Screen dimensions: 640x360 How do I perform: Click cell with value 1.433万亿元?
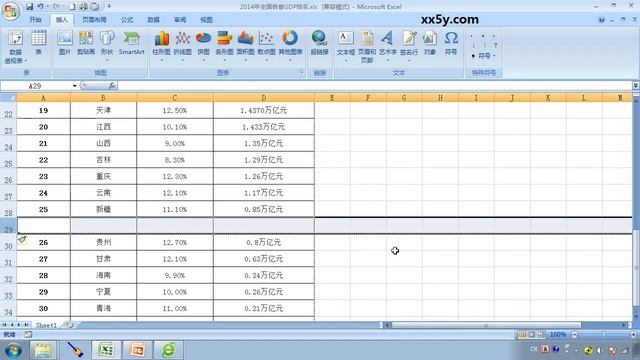tap(264, 127)
